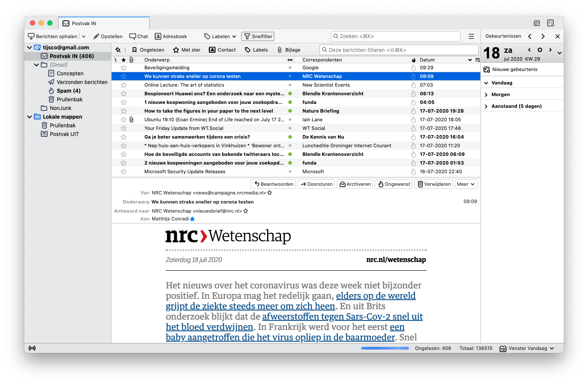Click the progress bar in status bar
Image resolution: width=588 pixels, height=385 pixels.
coord(385,348)
